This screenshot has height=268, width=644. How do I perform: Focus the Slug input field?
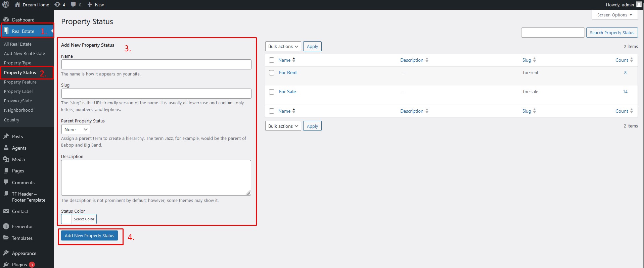click(156, 93)
